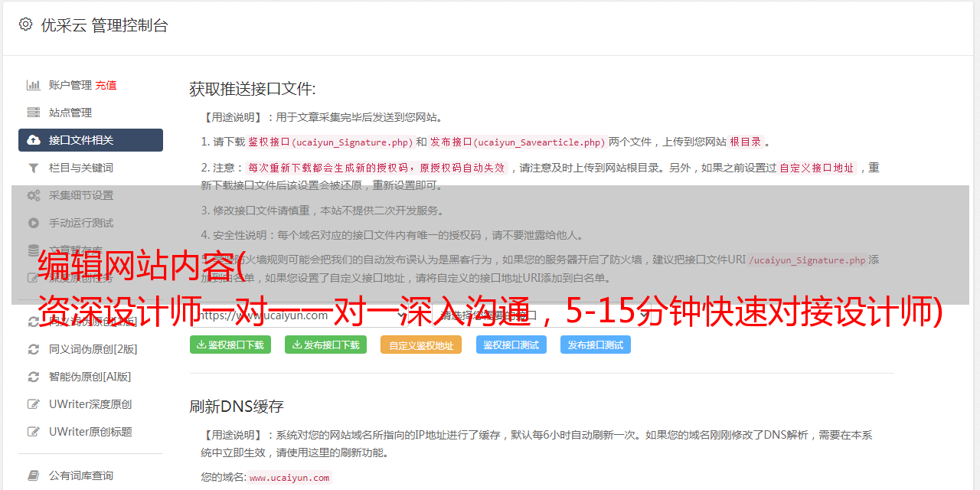Click the 优采云 管理控制台 header title

(104, 25)
